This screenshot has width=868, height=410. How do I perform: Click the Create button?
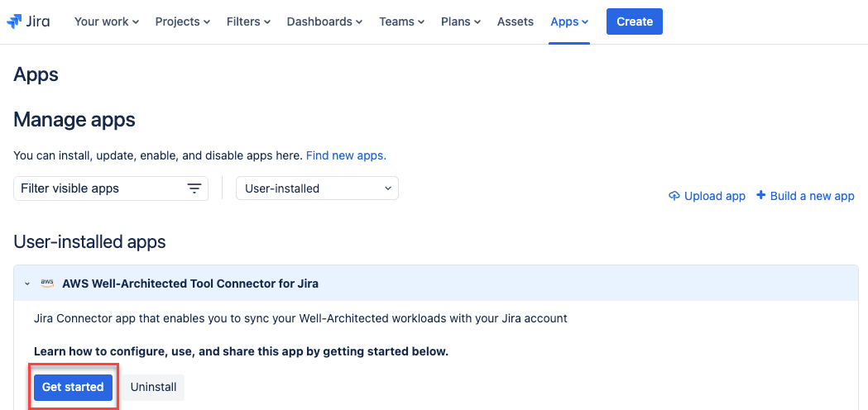[635, 21]
